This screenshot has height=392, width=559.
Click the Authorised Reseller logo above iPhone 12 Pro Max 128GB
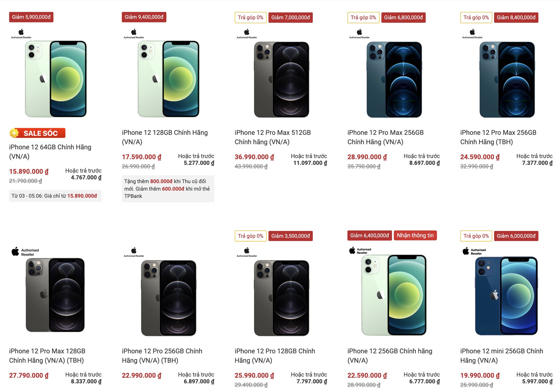coord(25,252)
